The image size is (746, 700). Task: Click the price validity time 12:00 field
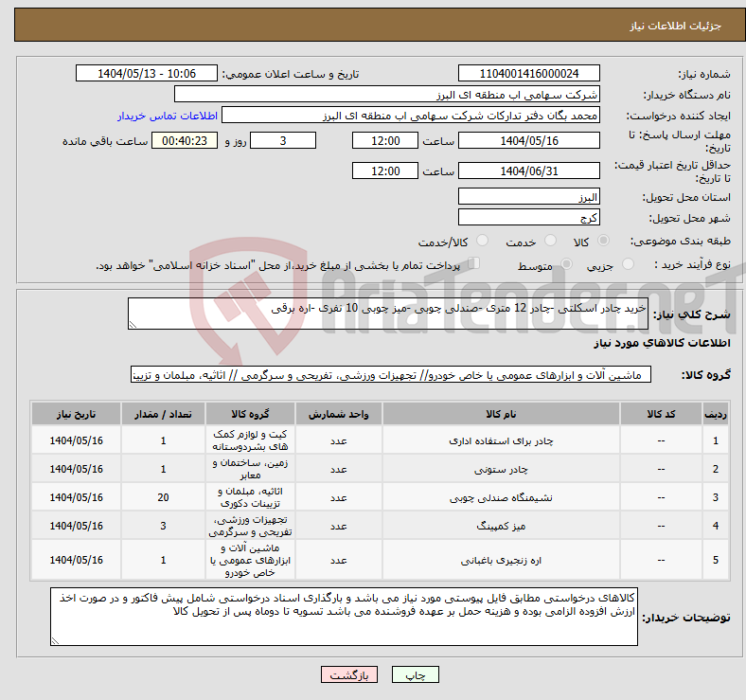pos(385,171)
